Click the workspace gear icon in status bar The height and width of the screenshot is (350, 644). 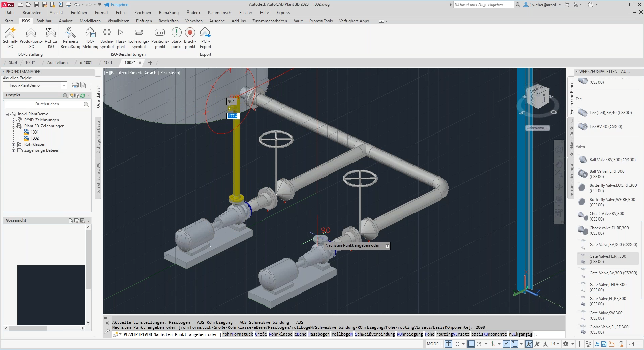(566, 344)
